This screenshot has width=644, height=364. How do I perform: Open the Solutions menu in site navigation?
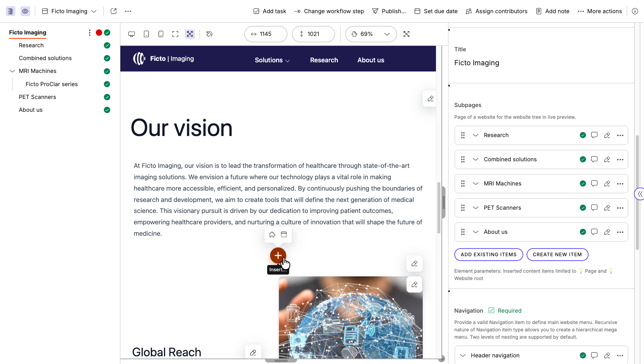point(272,60)
